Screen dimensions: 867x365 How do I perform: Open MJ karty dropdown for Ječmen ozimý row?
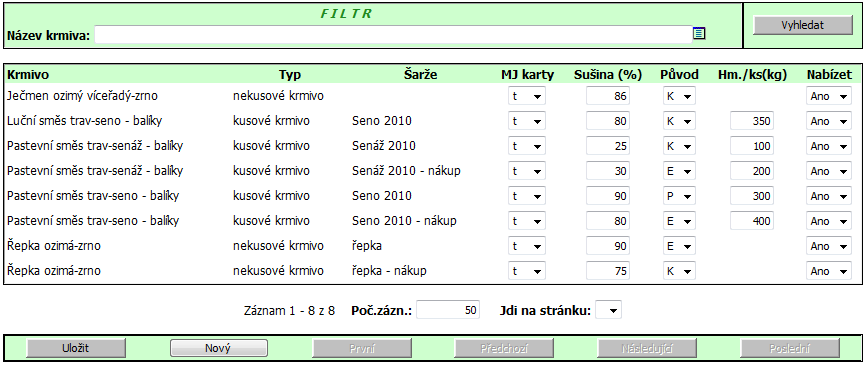click(527, 96)
